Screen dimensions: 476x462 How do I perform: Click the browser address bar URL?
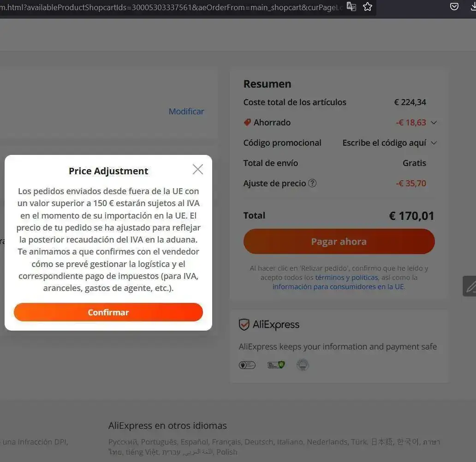(x=170, y=7)
